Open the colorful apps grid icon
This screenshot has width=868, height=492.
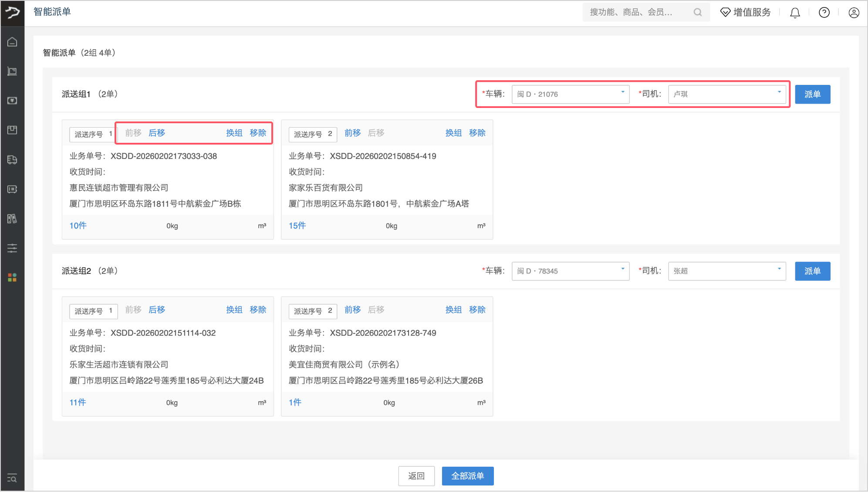pos(12,277)
